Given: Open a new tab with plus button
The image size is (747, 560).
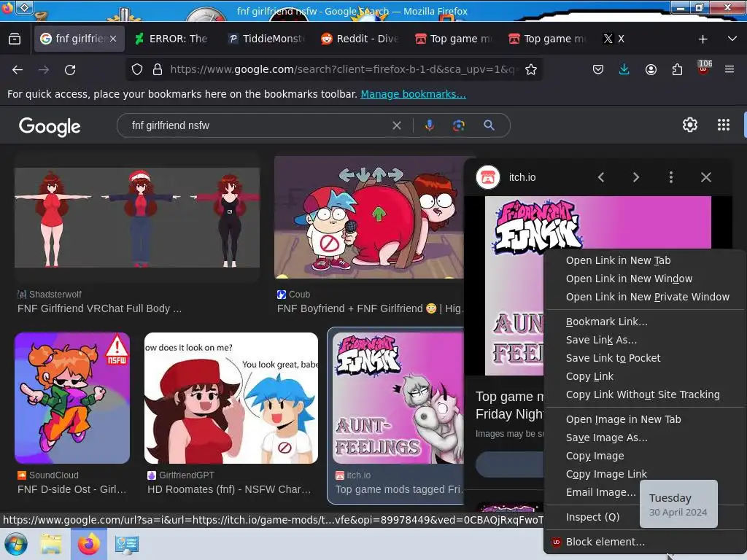Looking at the screenshot, I should 703,39.
